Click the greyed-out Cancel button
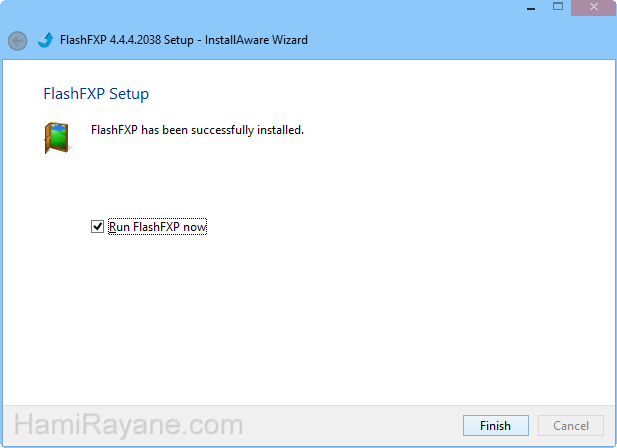 [x=571, y=425]
